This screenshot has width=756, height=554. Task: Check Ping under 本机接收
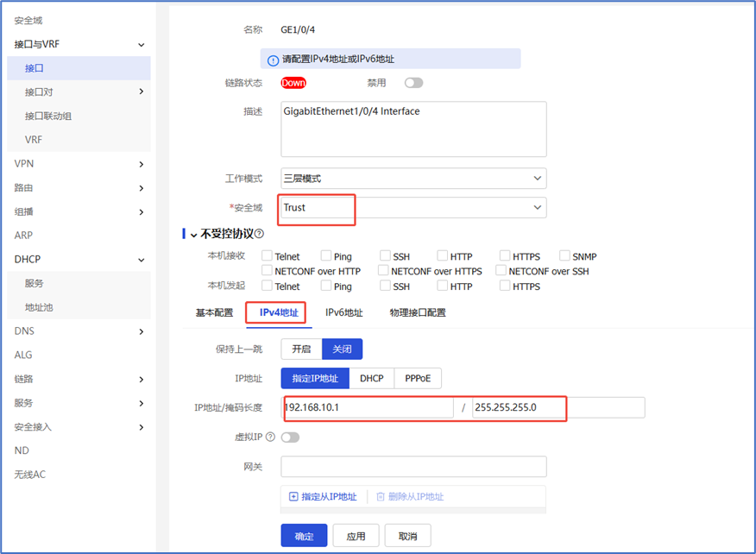coord(326,255)
